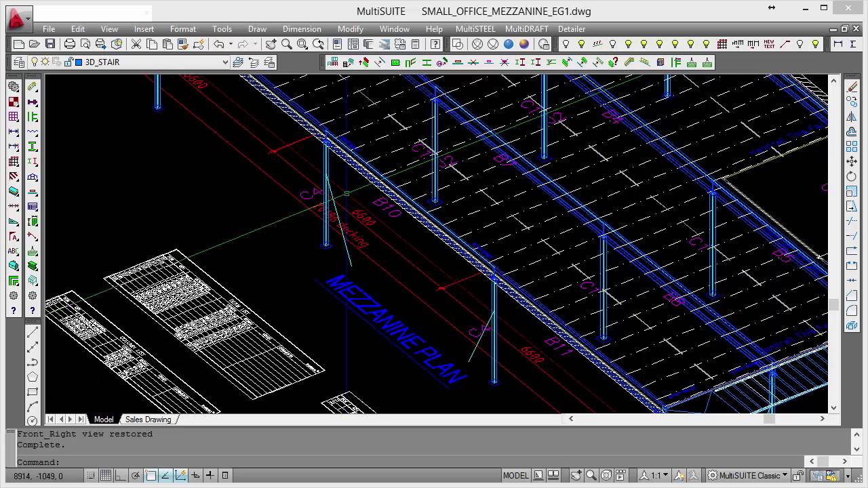Screen dimensions: 868x488
Task: Click the MODEL button in status bar
Action: point(515,476)
